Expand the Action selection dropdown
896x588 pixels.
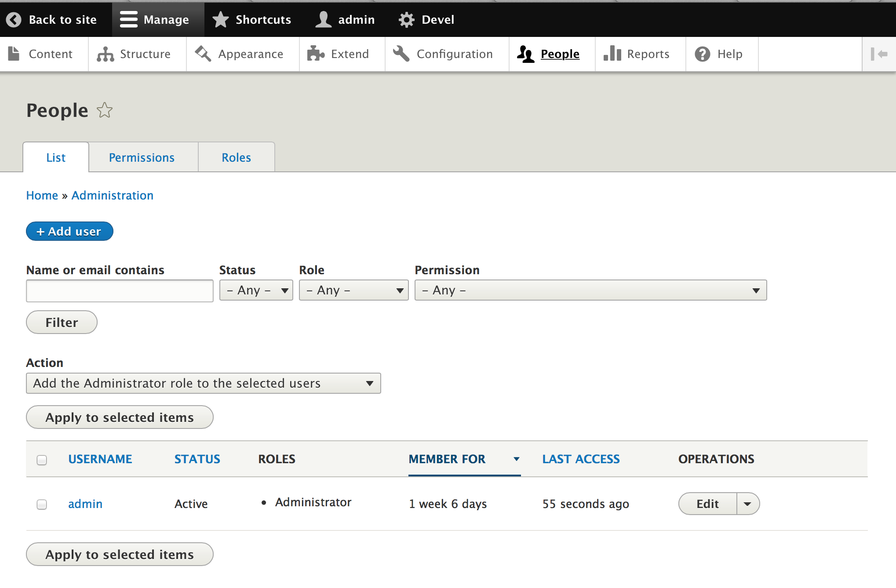[203, 384]
